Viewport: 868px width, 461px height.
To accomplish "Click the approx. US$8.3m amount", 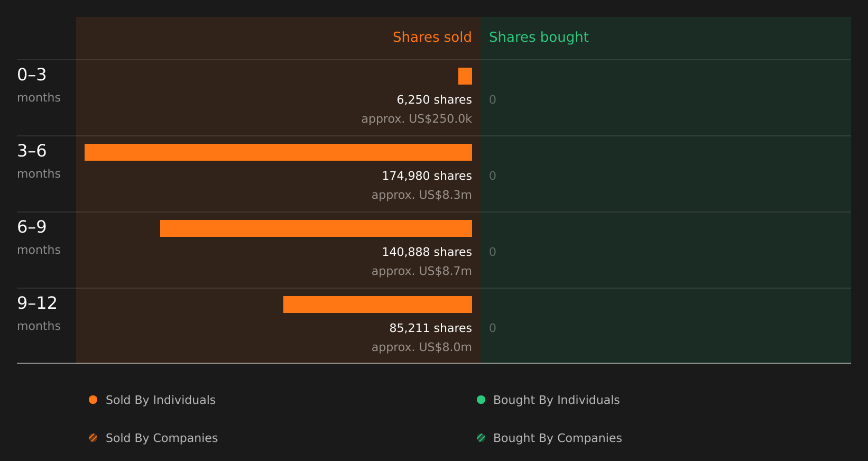I will [421, 195].
